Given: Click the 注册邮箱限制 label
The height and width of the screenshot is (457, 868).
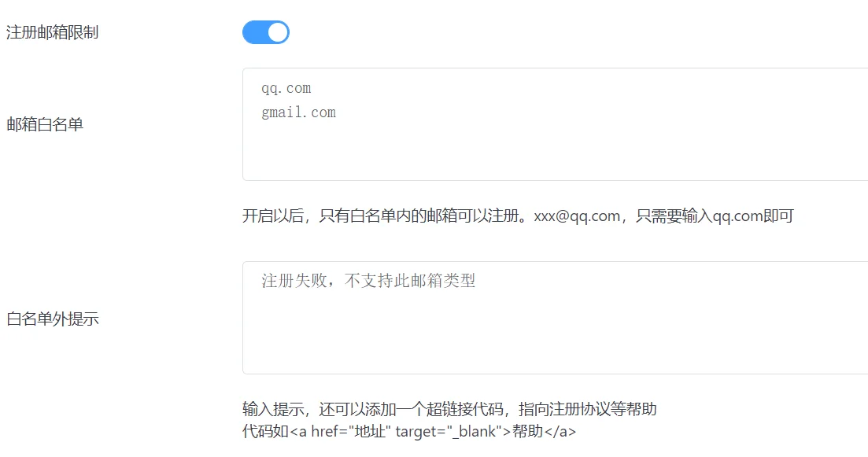Looking at the screenshot, I should point(53,32).
